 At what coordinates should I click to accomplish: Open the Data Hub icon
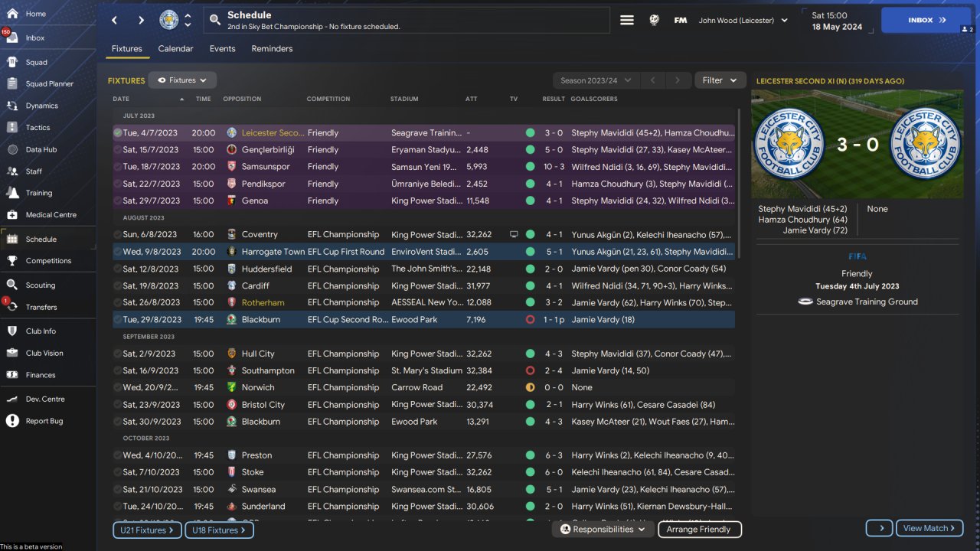click(x=12, y=149)
